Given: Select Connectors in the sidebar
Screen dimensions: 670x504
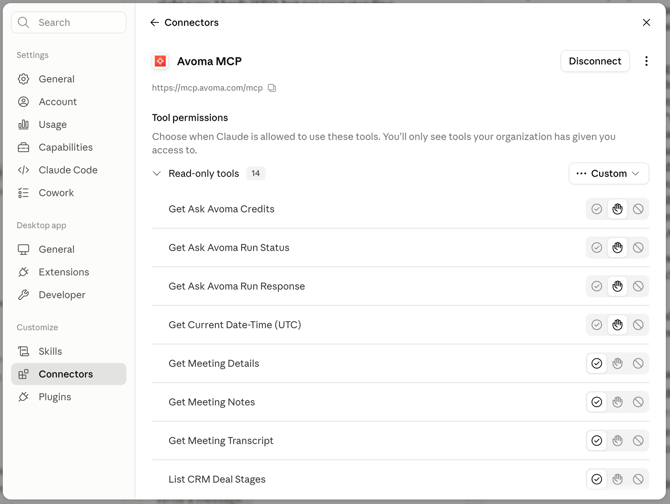Looking at the screenshot, I should pyautogui.click(x=69, y=374).
